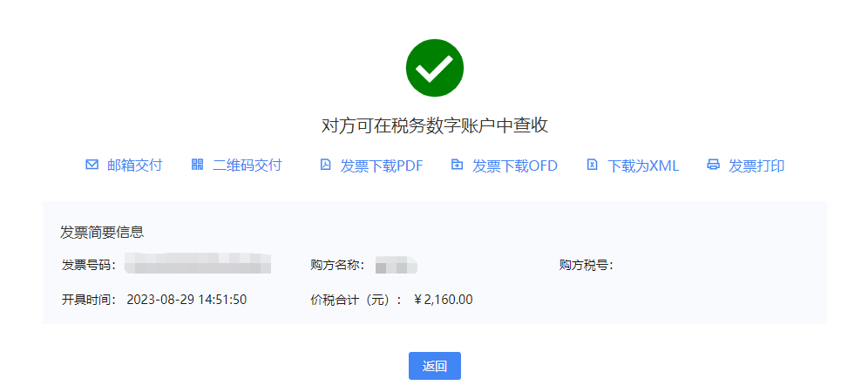Click the PDF file icon

pyautogui.click(x=325, y=165)
